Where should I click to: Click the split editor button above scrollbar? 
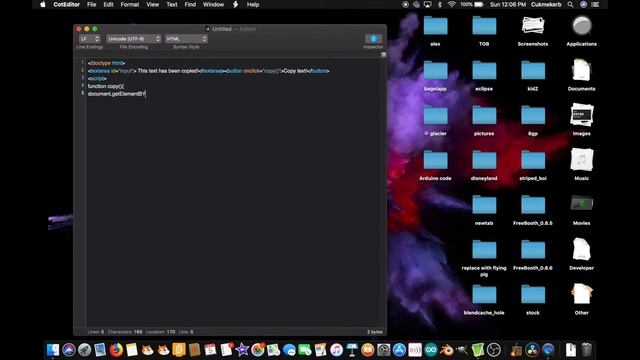coord(384,54)
